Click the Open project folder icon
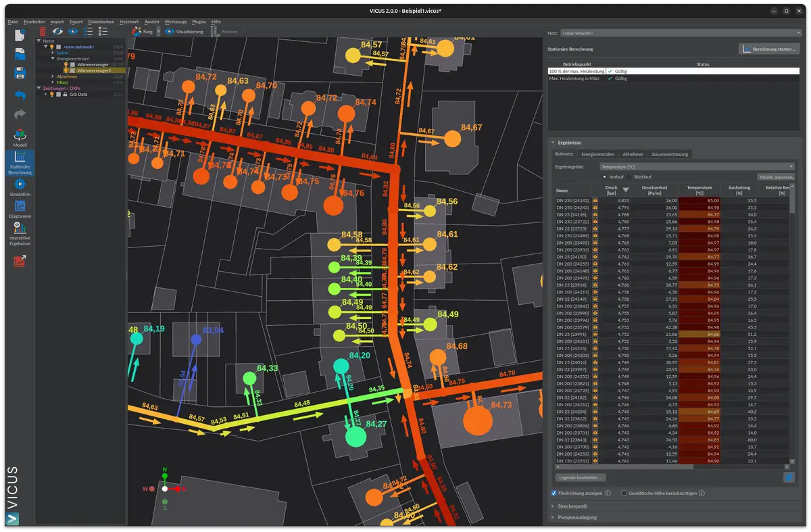Screen dimensions: 811x532 point(20,55)
